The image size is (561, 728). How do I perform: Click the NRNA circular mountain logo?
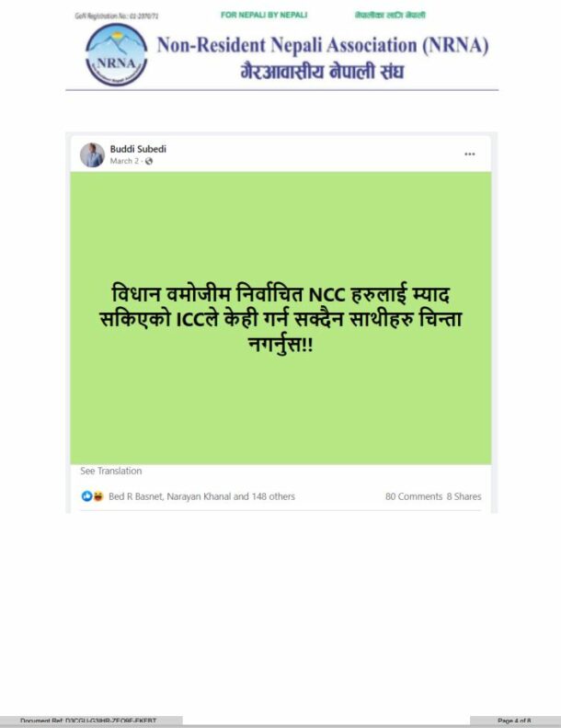click(x=117, y=55)
